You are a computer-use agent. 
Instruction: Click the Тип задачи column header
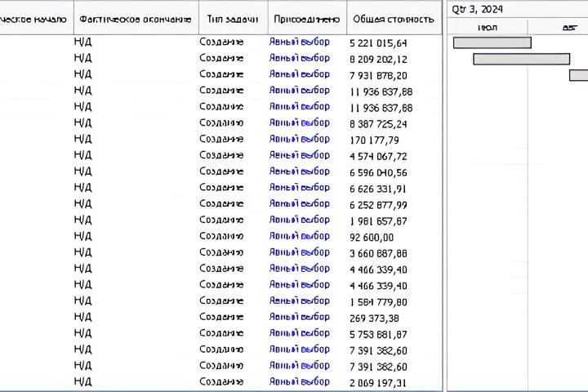pyautogui.click(x=233, y=19)
